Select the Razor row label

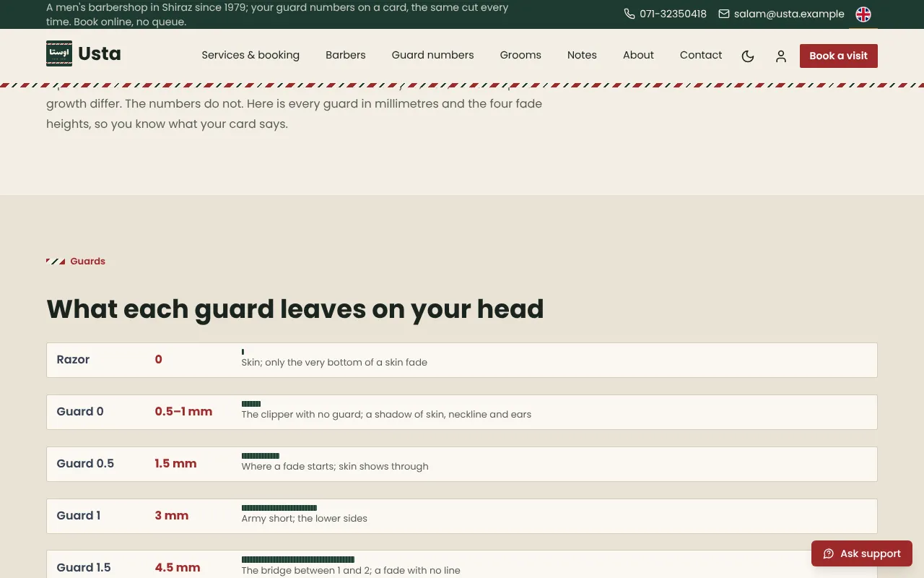(73, 360)
